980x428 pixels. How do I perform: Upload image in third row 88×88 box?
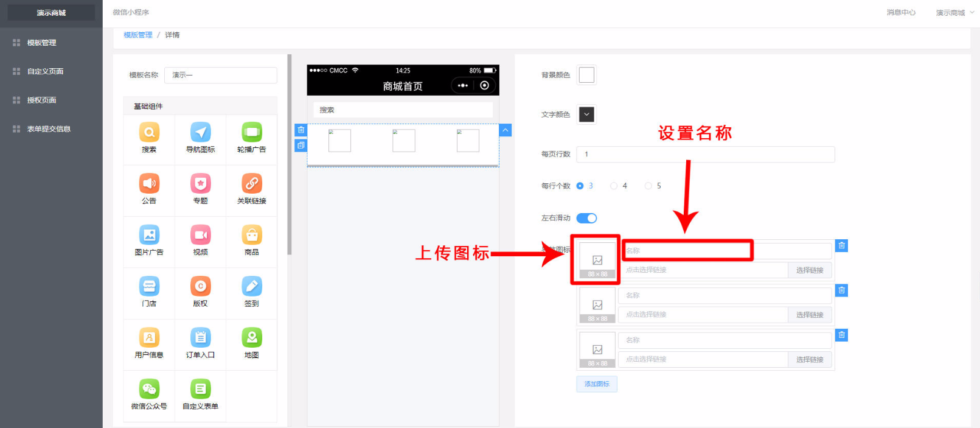(x=597, y=350)
